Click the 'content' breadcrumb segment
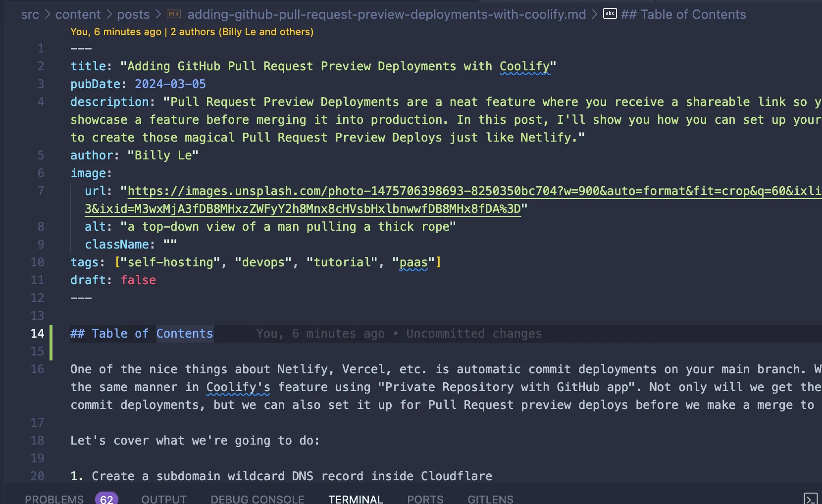 [78, 14]
